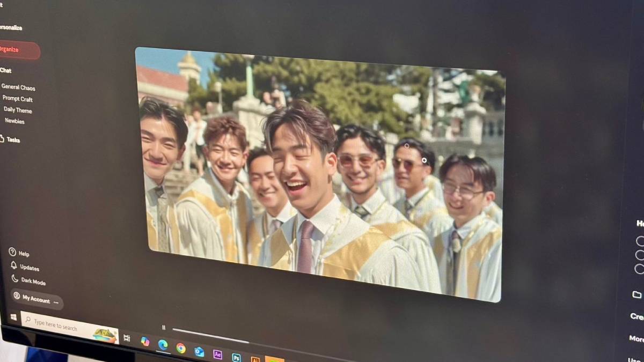Enter the Newbies chat room
Screen dimensions: 644x362
click(x=14, y=121)
